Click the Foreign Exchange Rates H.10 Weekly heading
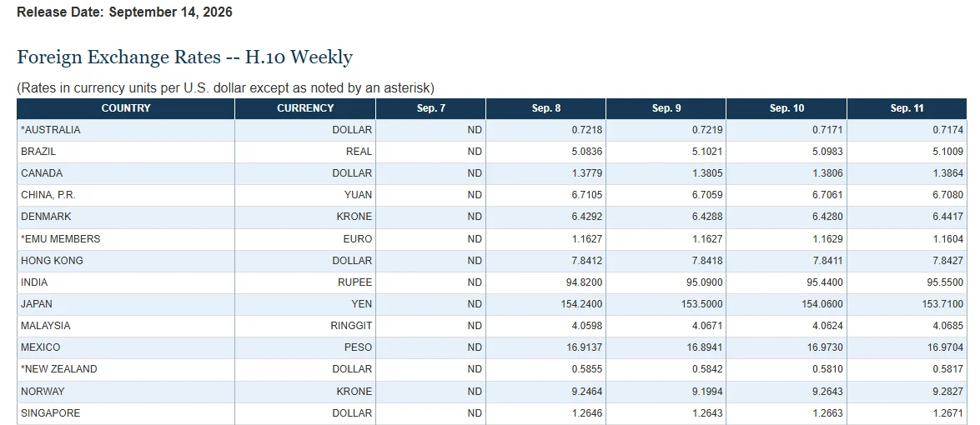Image resolution: width=980 pixels, height=425 pixels. tap(185, 57)
